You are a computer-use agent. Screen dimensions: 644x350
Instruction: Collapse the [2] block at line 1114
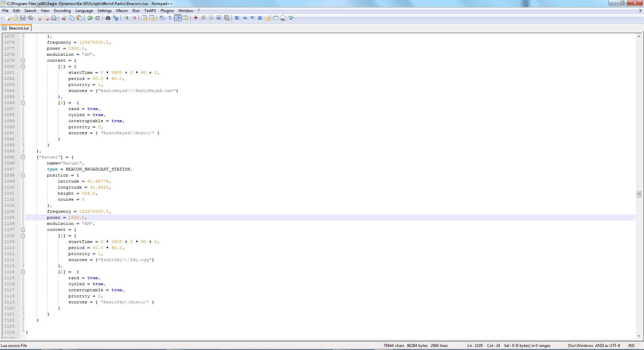23,272
